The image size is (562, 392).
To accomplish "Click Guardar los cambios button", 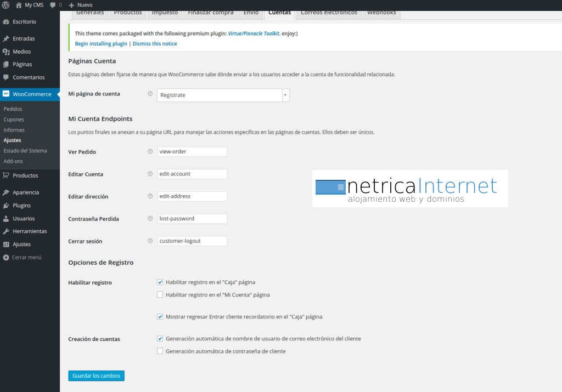I will pyautogui.click(x=97, y=376).
